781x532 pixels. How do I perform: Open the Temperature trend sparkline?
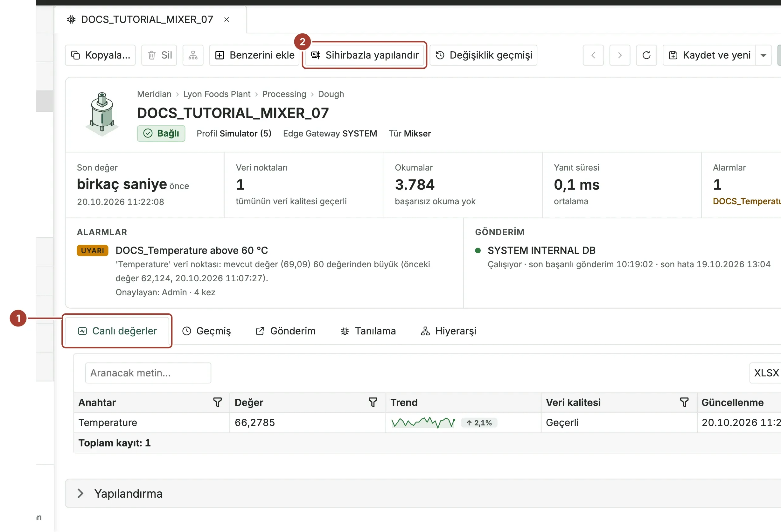point(423,423)
